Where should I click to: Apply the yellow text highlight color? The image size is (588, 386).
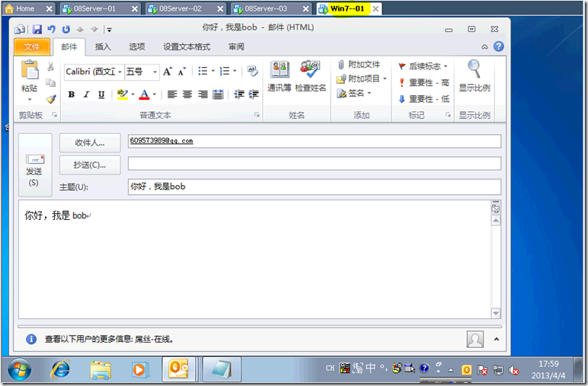tap(123, 94)
